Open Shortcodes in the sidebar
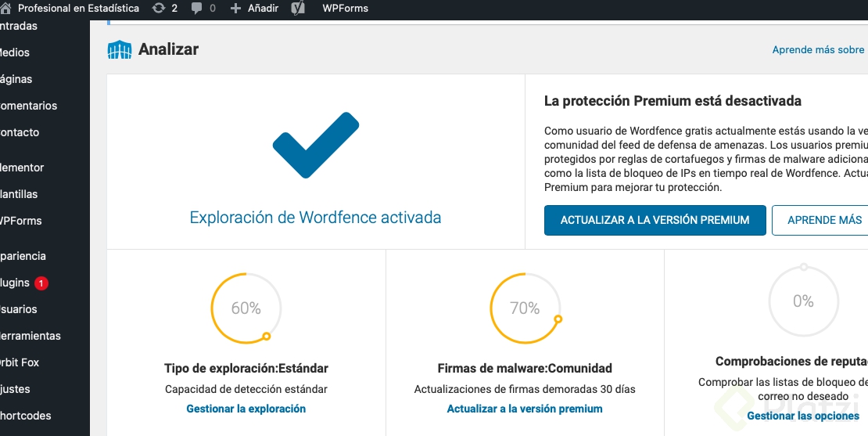Viewport: 868px width, 436px height. [26, 416]
